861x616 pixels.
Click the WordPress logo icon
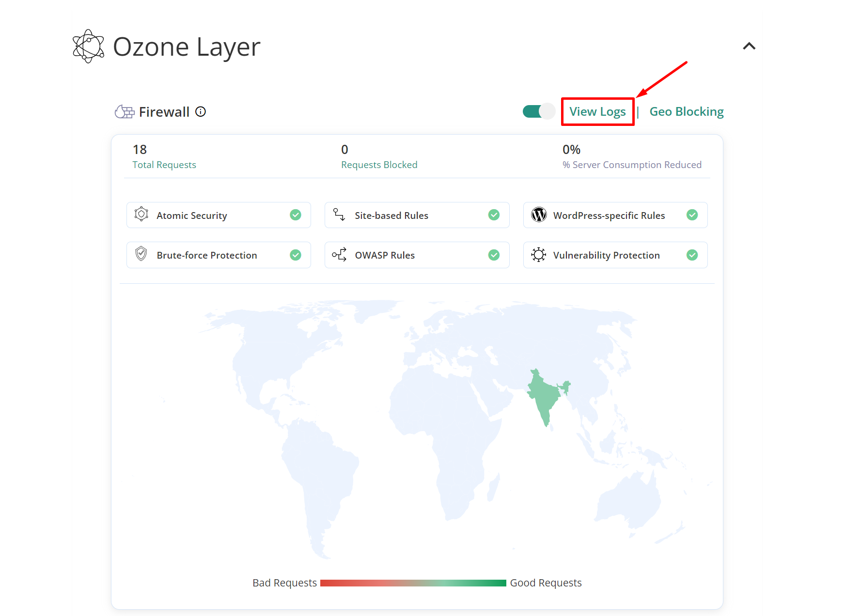[539, 215]
